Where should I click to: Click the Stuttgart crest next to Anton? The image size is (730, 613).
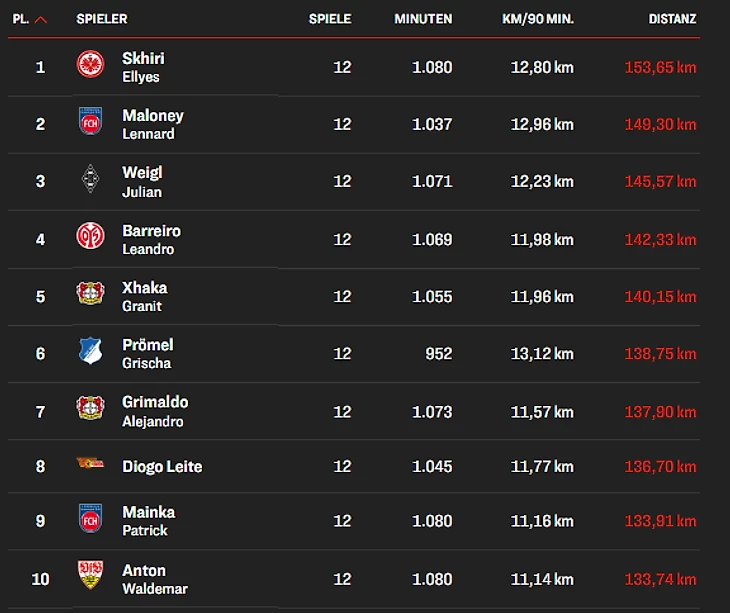pos(90,577)
